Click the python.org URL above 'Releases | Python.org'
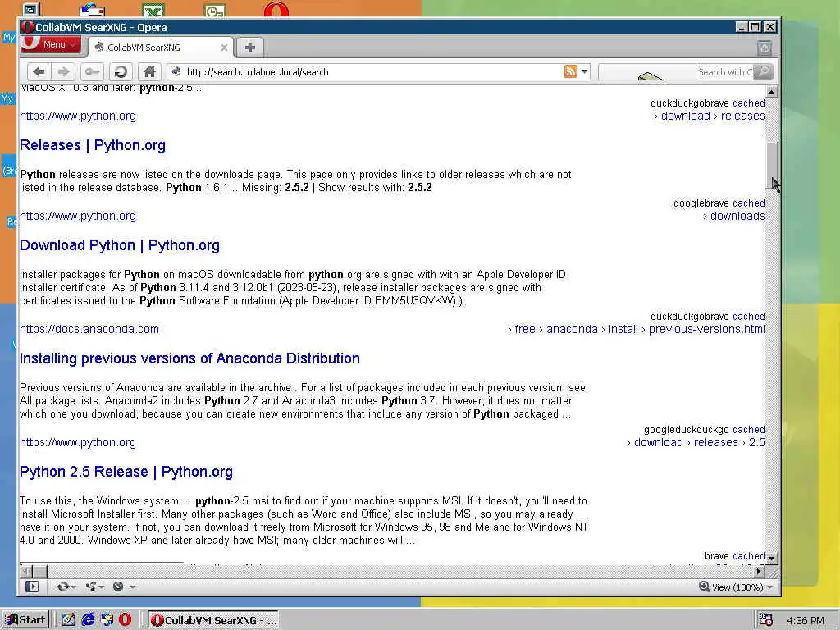The image size is (840, 630). (x=78, y=116)
